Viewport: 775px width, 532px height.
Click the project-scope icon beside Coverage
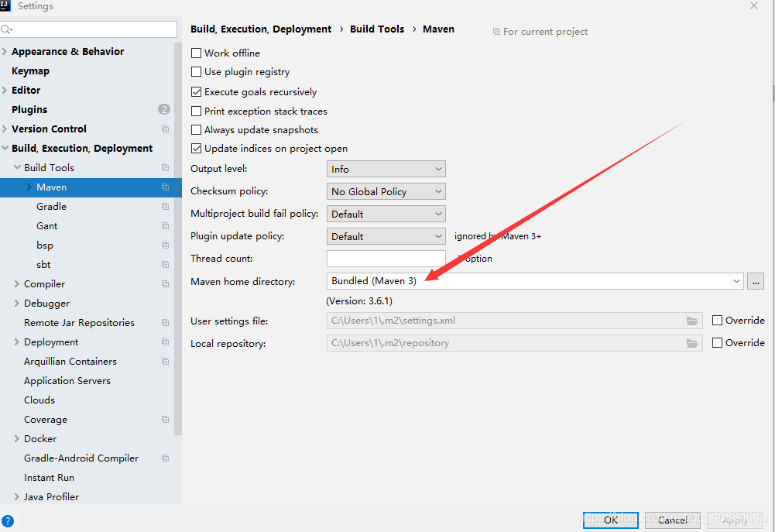click(x=165, y=419)
